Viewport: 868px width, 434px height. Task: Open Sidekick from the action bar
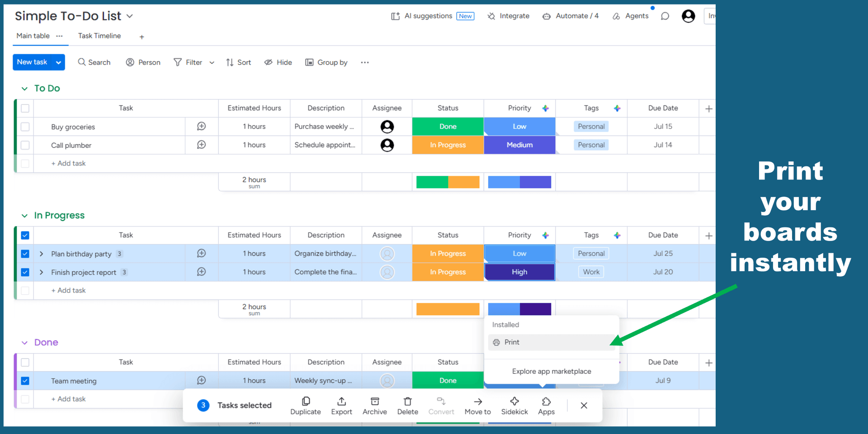click(x=514, y=406)
